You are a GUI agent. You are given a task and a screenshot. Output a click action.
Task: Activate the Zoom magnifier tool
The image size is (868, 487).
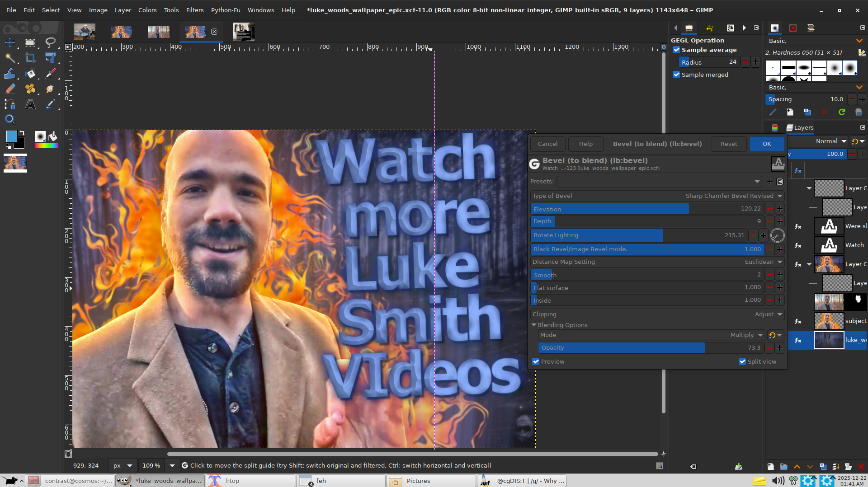pyautogui.click(x=10, y=119)
